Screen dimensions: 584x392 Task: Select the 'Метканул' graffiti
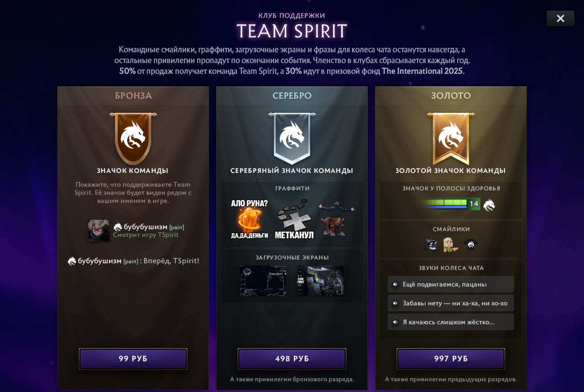tap(294, 219)
